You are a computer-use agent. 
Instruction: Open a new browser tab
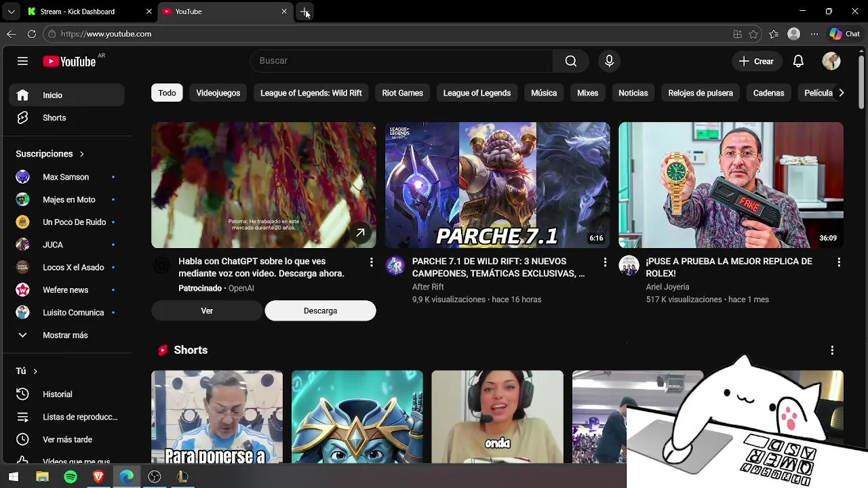coord(305,12)
